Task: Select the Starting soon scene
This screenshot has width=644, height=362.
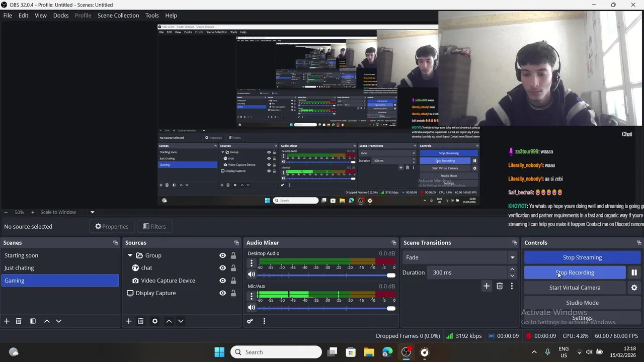Action: [60, 255]
